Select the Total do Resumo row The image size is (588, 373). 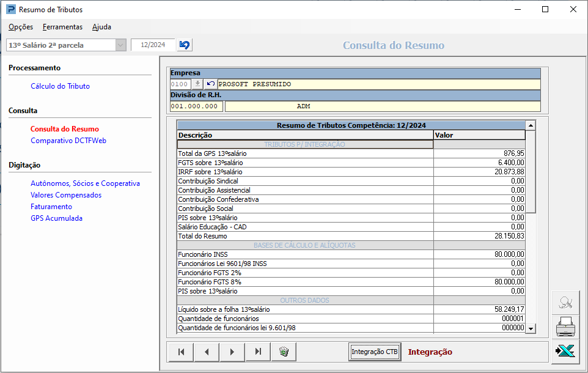point(351,236)
